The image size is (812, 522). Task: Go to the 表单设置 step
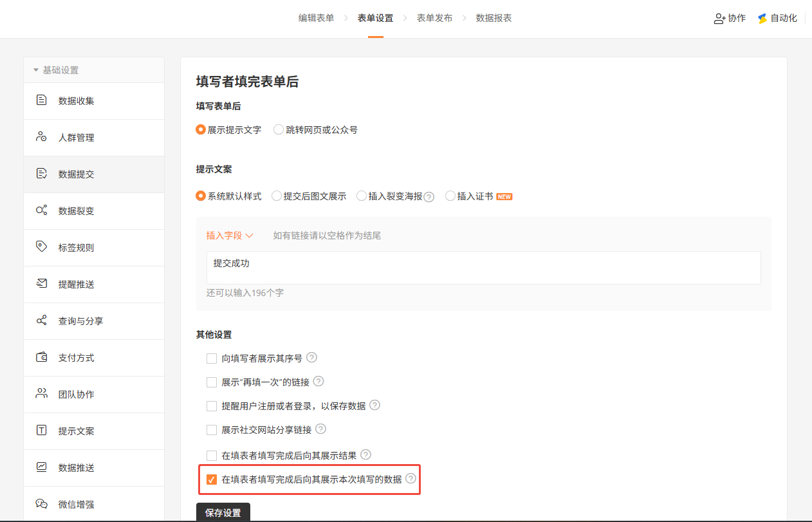tap(375, 18)
